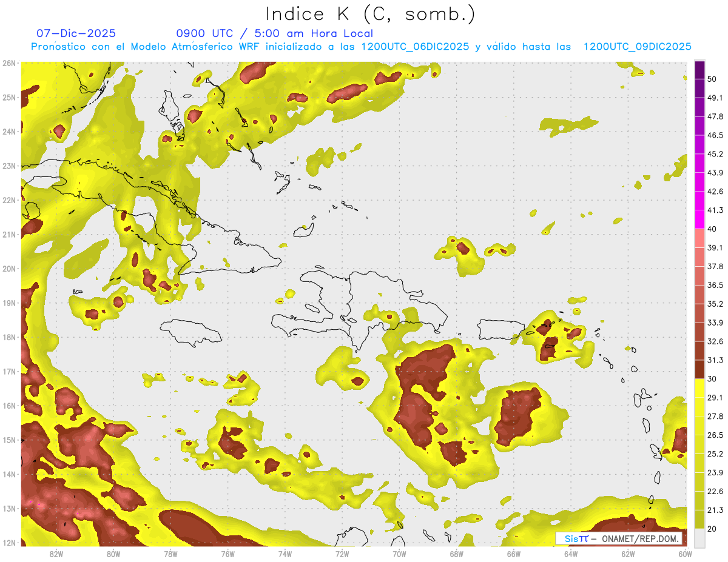Screen dimensions: 728x562
Task: Click the map title 'Indice K (C, somb.)'
Action: click(371, 14)
